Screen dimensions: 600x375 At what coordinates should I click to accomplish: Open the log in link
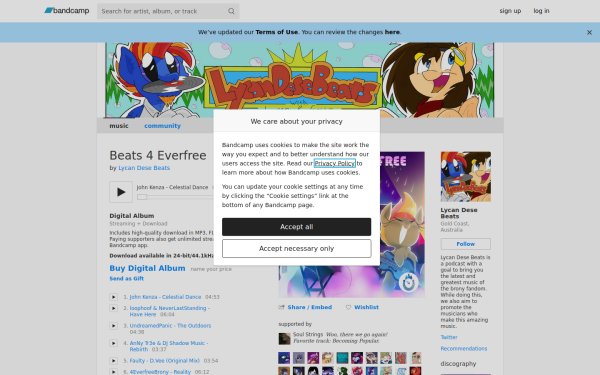coord(541,11)
